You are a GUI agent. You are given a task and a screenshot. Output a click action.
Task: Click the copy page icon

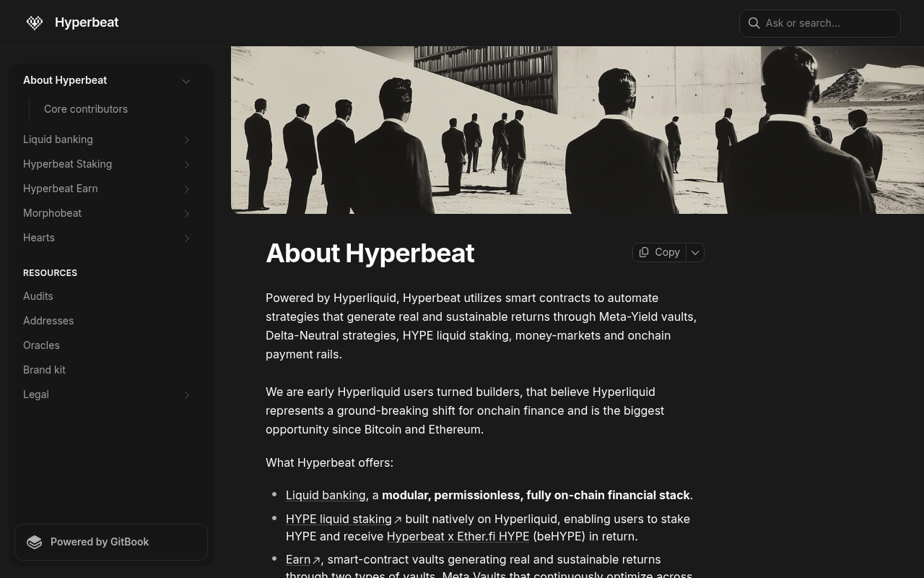pos(644,252)
